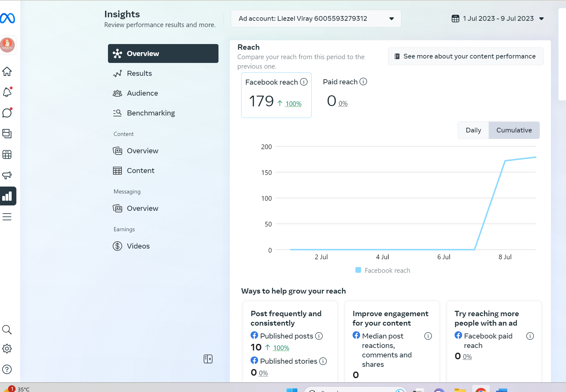The image size is (566, 392).
Task: Click the 35°C weather widget on taskbar
Action: point(16,389)
